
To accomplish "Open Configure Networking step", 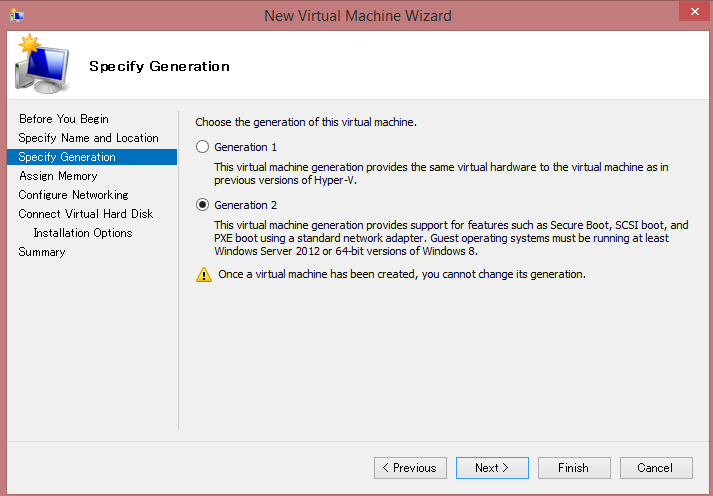I will click(73, 195).
